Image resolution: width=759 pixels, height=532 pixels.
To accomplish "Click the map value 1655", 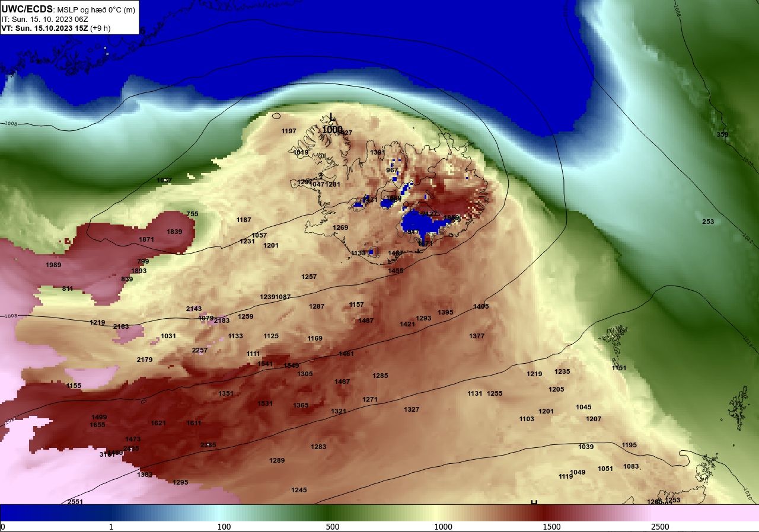I will tap(97, 425).
